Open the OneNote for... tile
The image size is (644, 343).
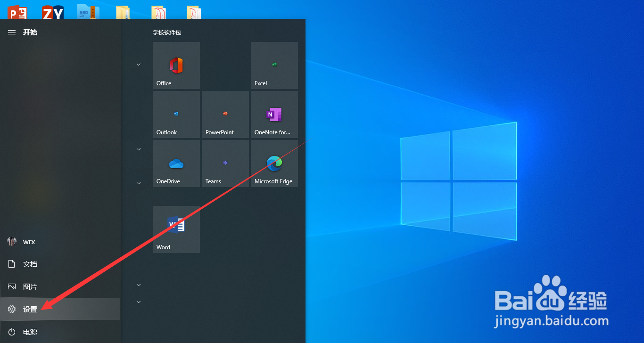point(274,114)
